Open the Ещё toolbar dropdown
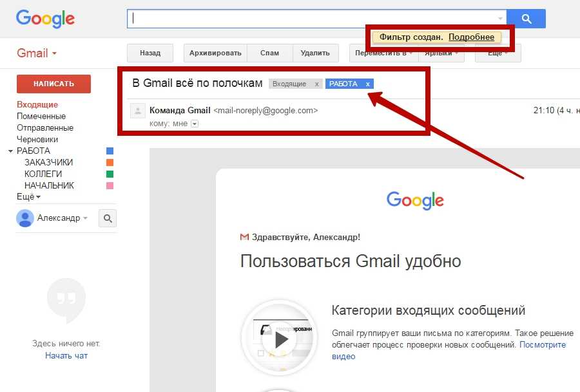 498,53
